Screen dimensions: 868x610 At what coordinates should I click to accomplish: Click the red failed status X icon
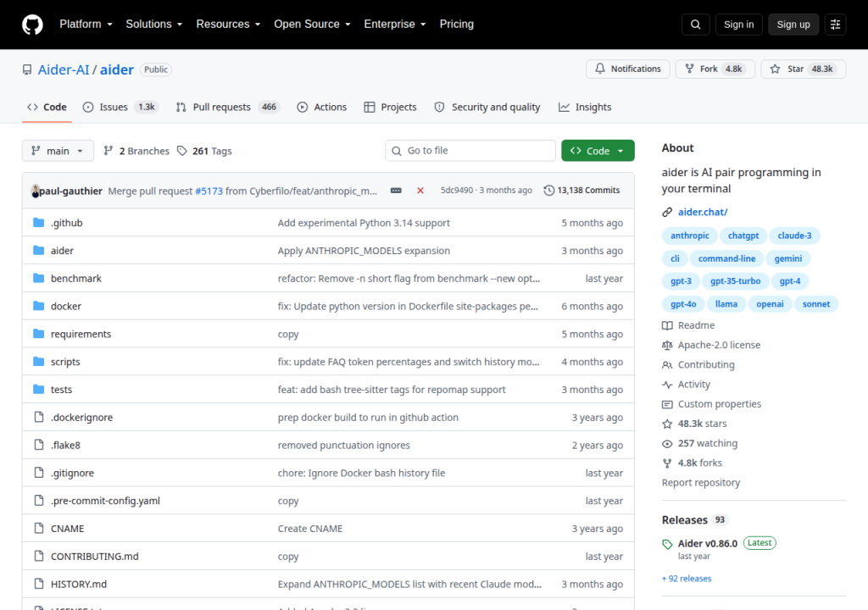tap(420, 191)
